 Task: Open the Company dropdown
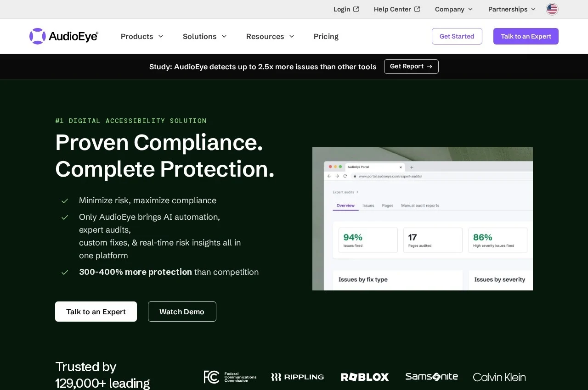pos(454,9)
